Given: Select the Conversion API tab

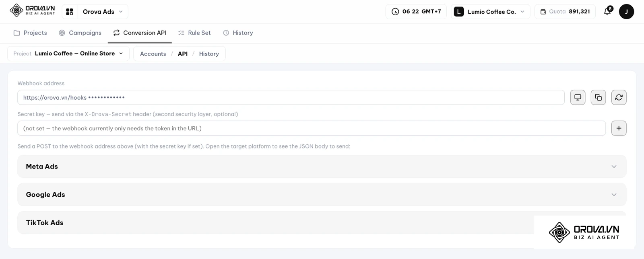Looking at the screenshot, I should tap(140, 33).
